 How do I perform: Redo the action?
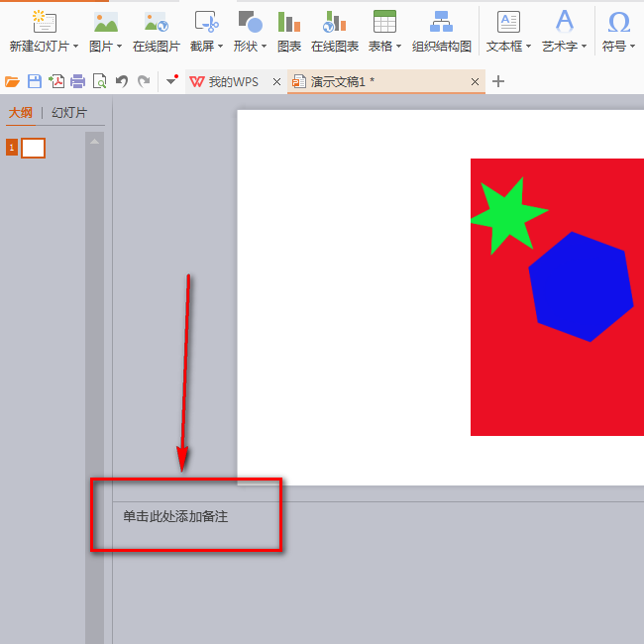pos(144,81)
